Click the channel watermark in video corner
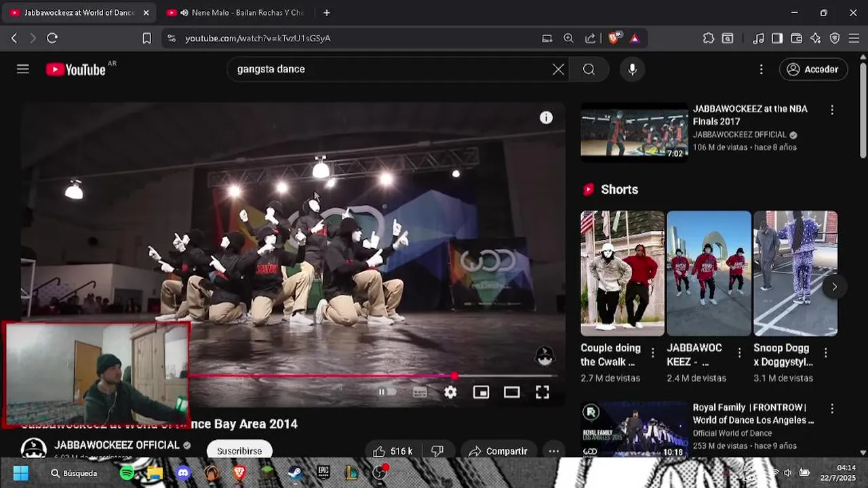Viewport: 868px width, 488px height. [545, 357]
